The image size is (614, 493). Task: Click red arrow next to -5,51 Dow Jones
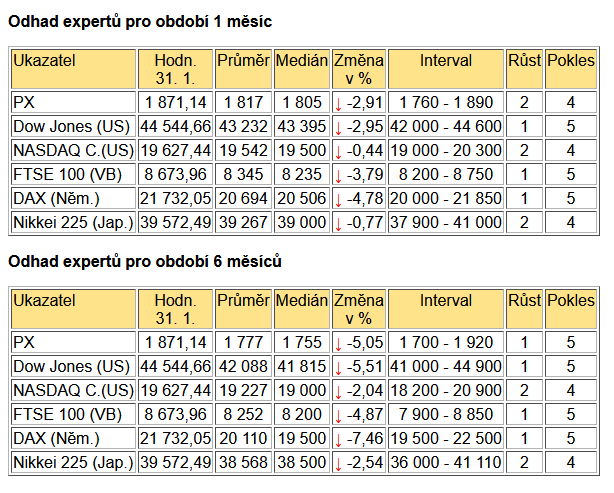338,368
